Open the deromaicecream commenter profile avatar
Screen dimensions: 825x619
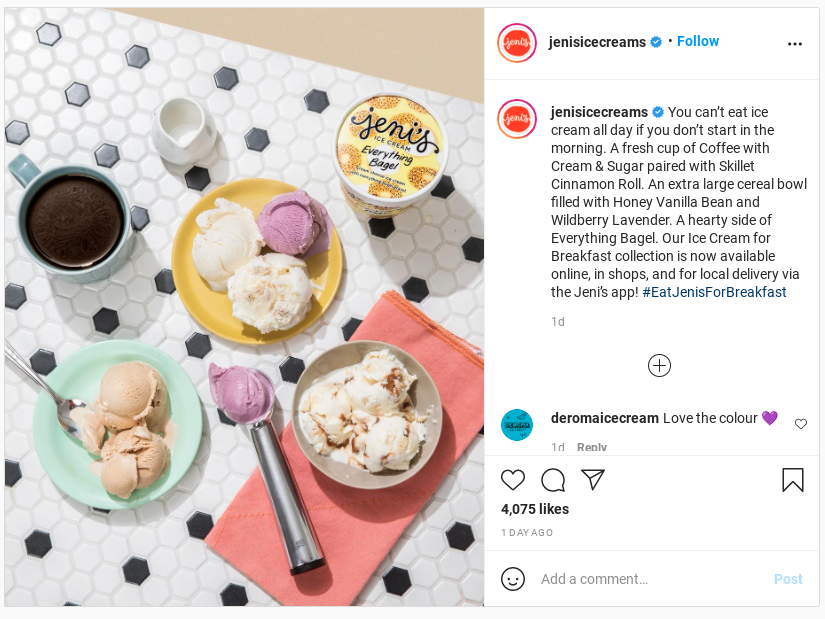point(517,425)
